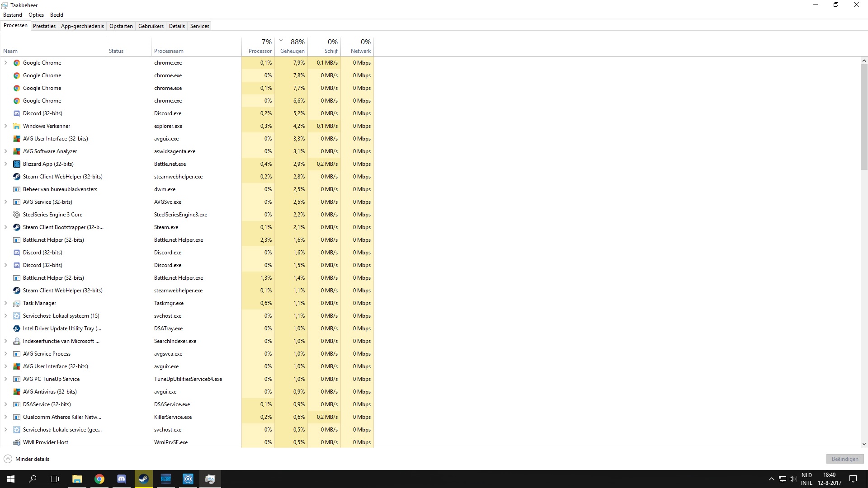The width and height of the screenshot is (868, 488).
Task: Click the Beëindigen button
Action: [845, 459]
